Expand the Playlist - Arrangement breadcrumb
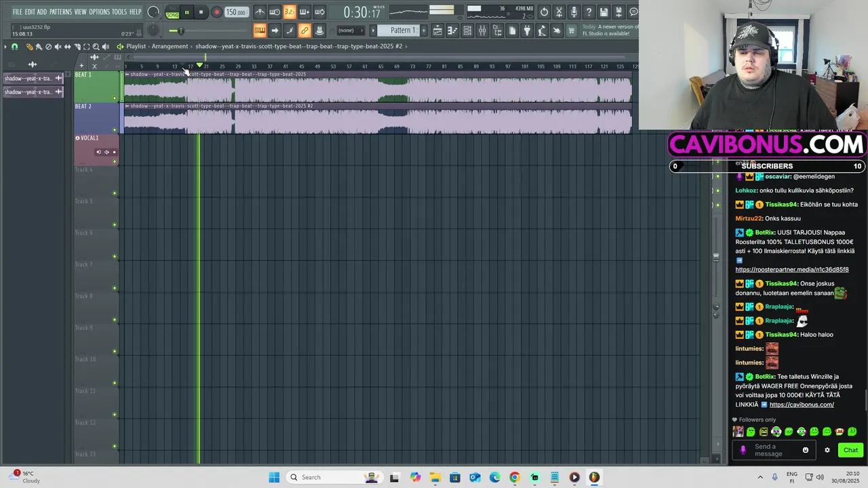The width and height of the screenshot is (868, 488). coord(157,47)
